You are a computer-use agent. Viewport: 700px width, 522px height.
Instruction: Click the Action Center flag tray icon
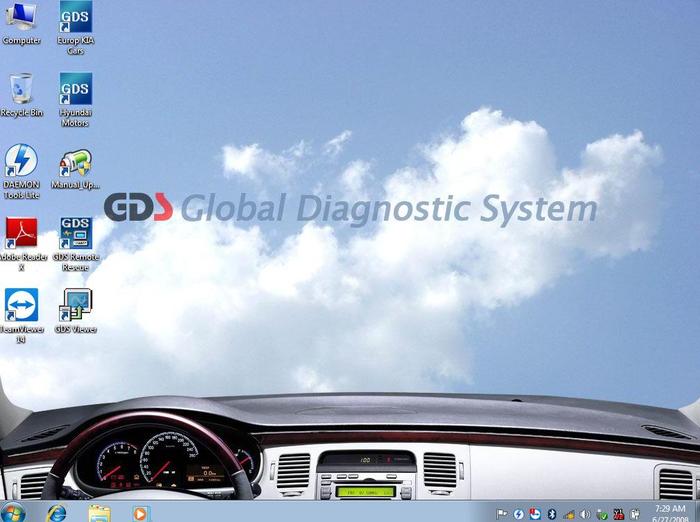coord(503,514)
